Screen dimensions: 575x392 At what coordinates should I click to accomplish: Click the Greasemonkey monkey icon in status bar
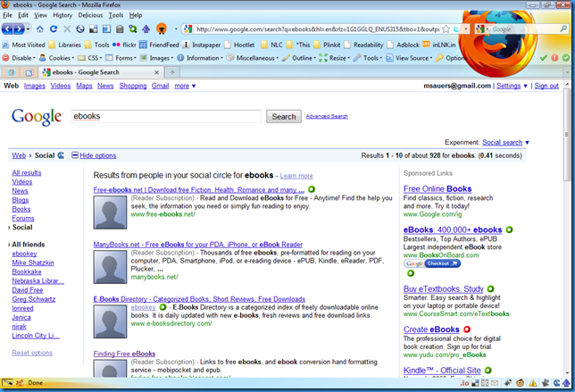pos(520,383)
